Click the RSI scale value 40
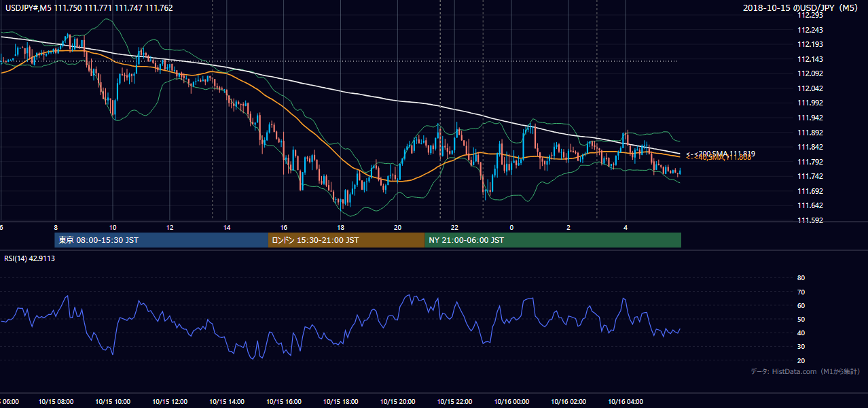Viewport: 868px width, 408px height. pos(801,333)
